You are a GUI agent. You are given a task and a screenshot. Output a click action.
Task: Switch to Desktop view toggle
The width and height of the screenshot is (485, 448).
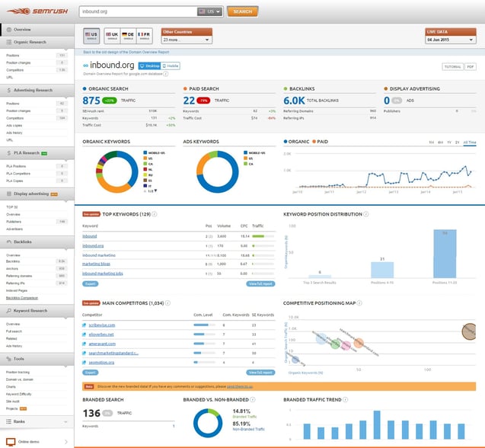149,66
